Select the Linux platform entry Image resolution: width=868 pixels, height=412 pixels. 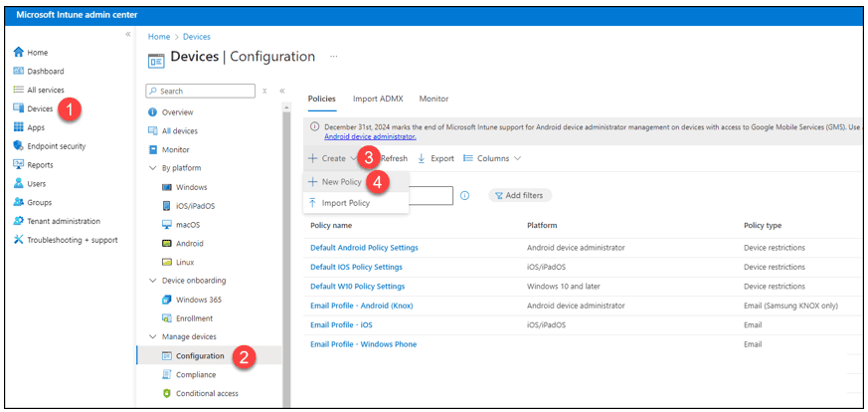[178, 263]
